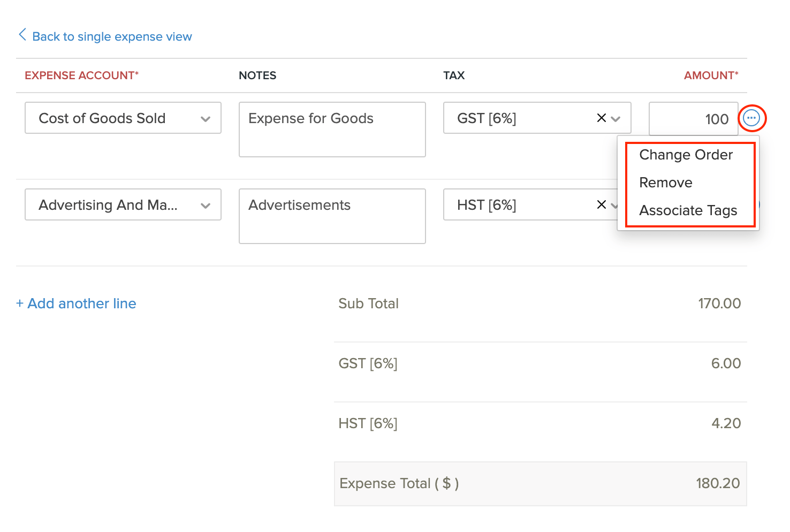The width and height of the screenshot is (790, 532).
Task: Click the three-dots more options icon
Action: pyautogui.click(x=751, y=118)
